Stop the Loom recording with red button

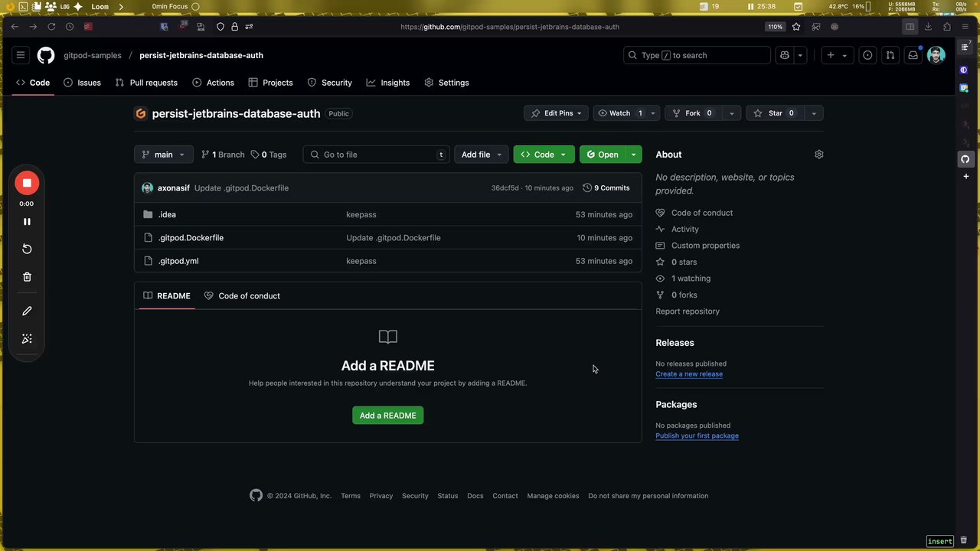click(x=27, y=183)
